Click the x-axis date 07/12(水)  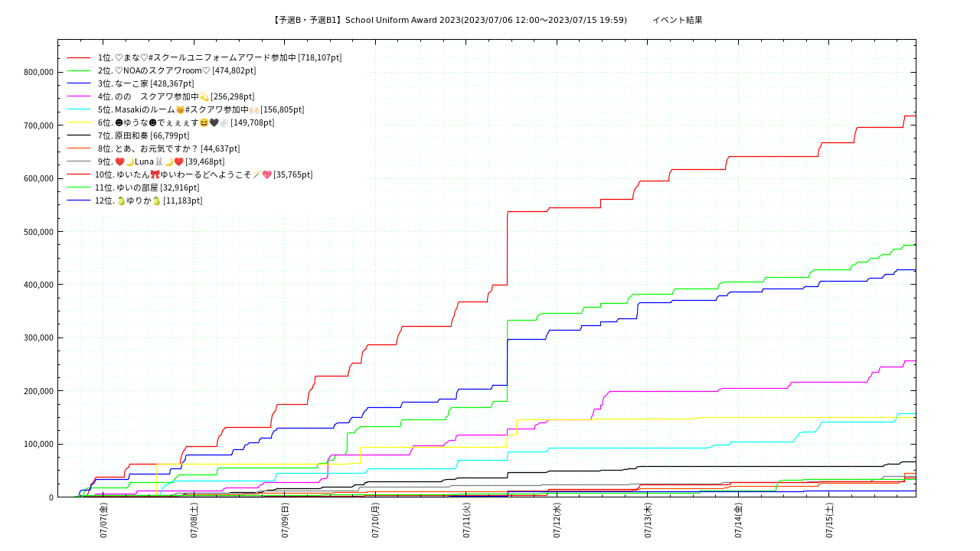pos(557,520)
